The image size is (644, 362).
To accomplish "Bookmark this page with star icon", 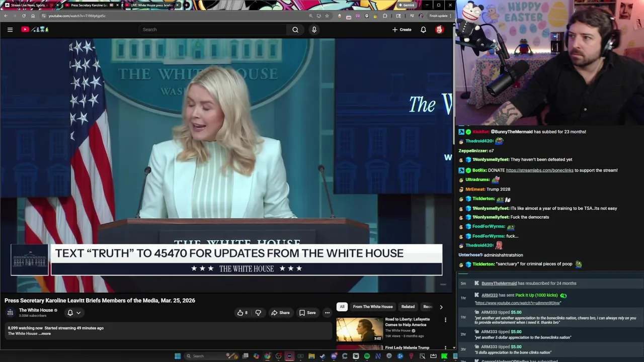I will [327, 16].
